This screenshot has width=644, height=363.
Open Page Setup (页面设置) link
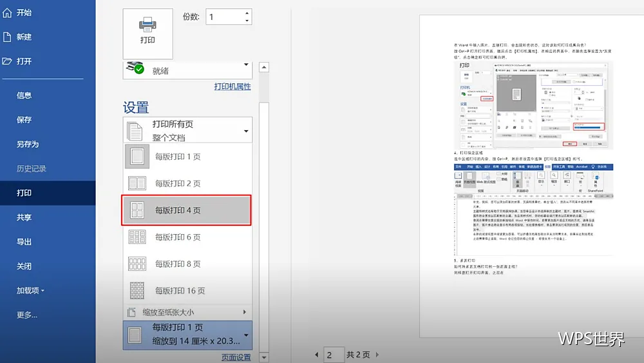tap(236, 357)
